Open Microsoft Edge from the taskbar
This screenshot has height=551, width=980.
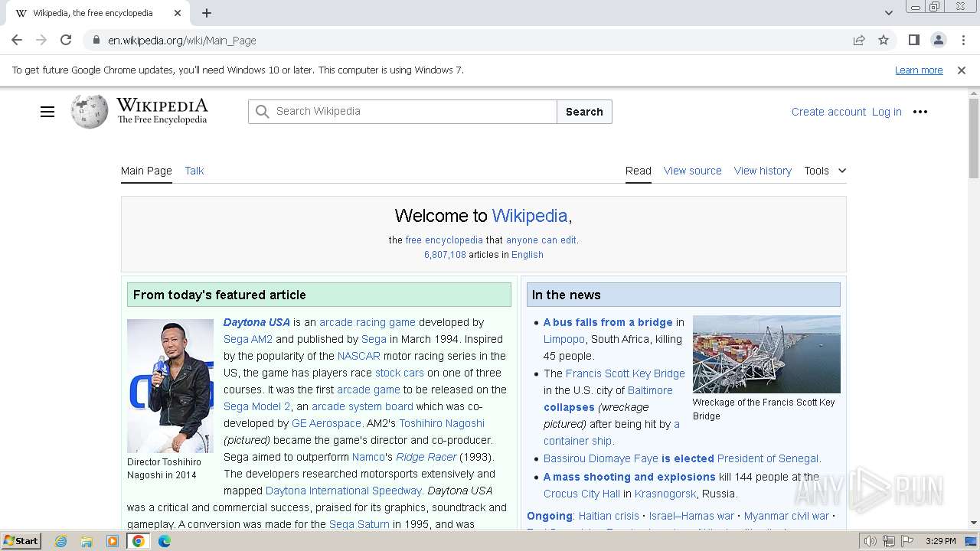point(165,541)
